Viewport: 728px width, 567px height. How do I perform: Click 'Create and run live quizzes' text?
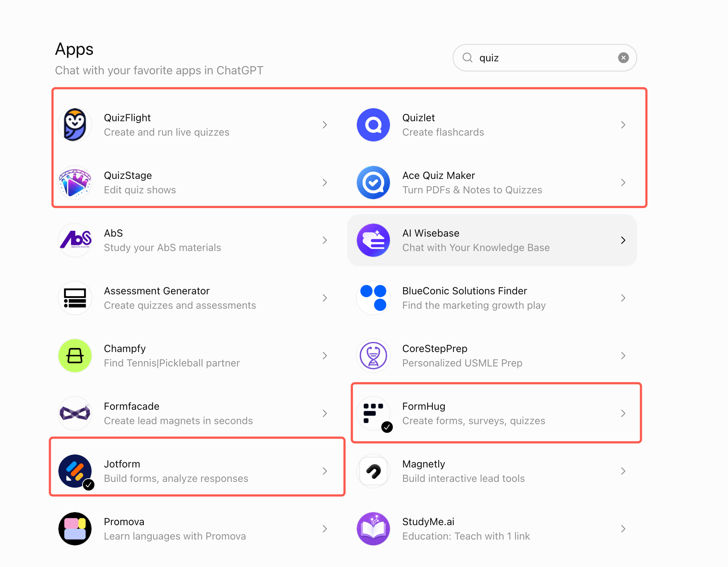click(167, 132)
